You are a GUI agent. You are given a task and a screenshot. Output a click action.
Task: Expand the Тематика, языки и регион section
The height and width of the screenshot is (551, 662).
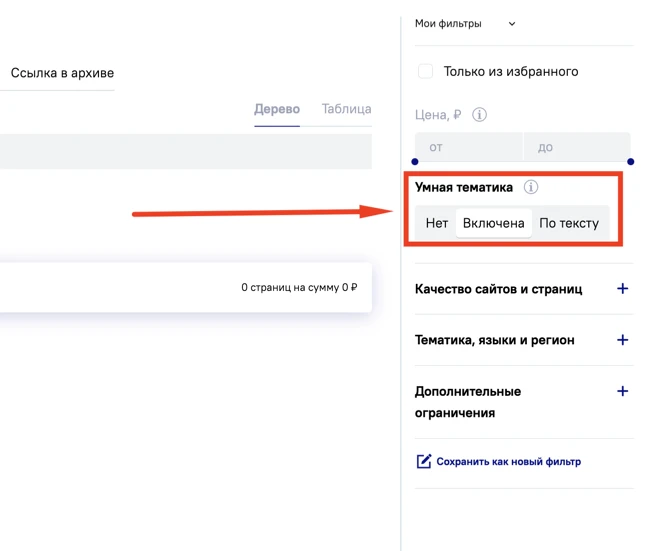coord(622,340)
